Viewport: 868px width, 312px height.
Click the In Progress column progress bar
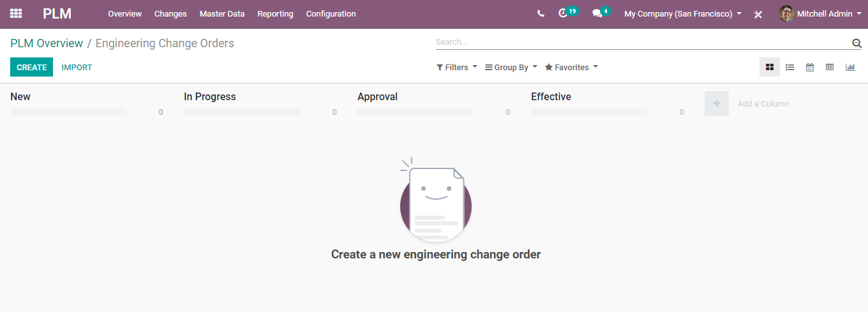coord(242,112)
